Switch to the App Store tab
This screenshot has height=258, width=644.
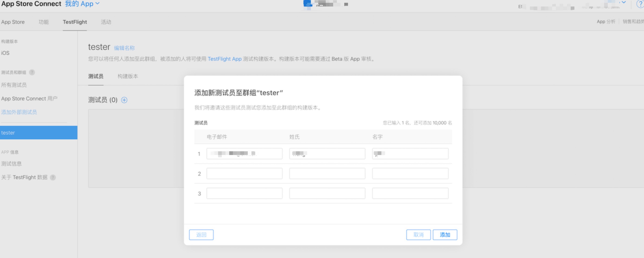click(13, 22)
